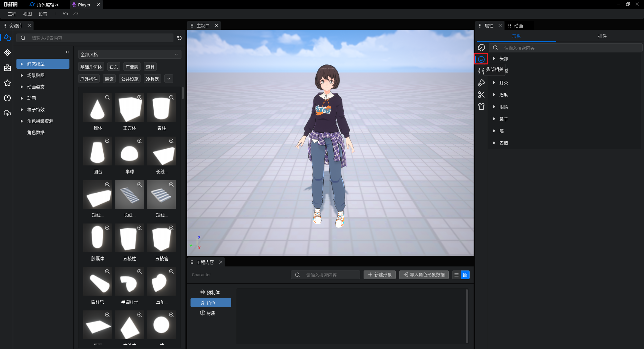The width and height of the screenshot is (644, 349).
Task: Open the toolbox icon in left sidebar
Action: pos(7,68)
